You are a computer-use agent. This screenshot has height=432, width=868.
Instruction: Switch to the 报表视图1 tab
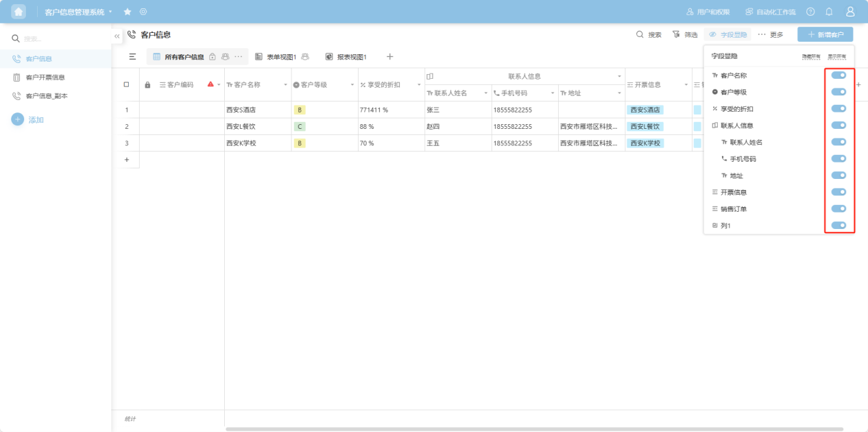pos(346,57)
